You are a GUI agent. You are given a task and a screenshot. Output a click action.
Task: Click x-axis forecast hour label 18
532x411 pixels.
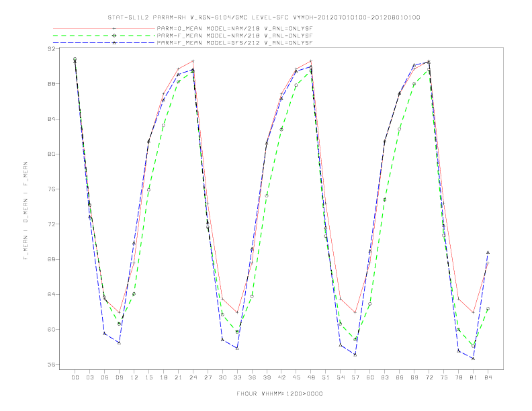(x=163, y=377)
